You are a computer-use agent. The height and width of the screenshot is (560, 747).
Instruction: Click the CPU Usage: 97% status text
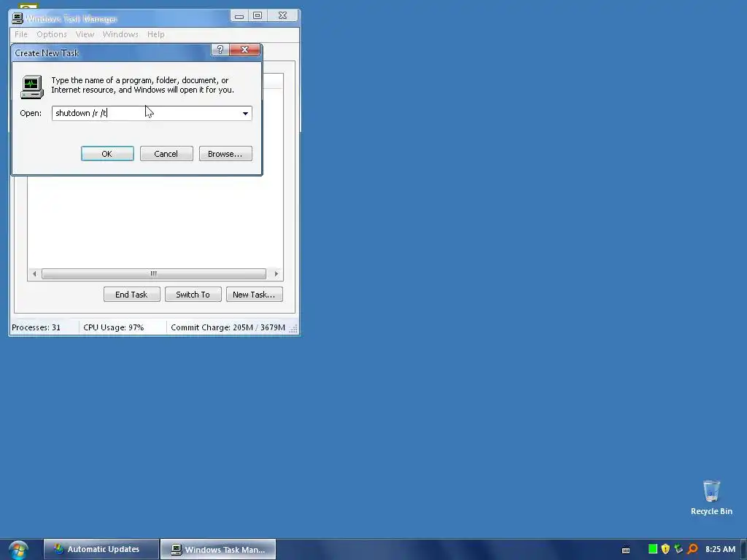[x=113, y=327]
